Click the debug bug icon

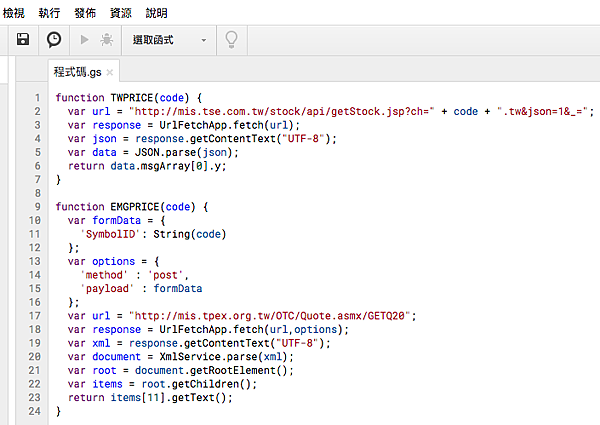tap(106, 40)
